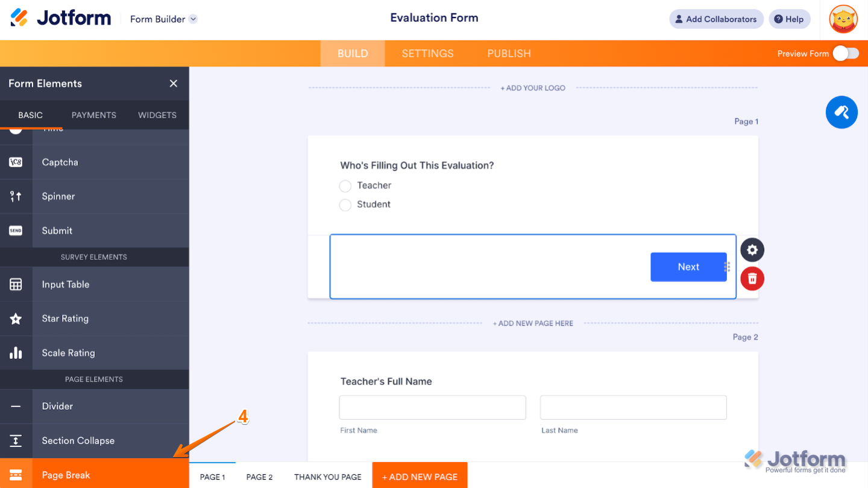Open the Form Designer paint roller
The height and width of the screenshot is (488, 868).
coord(841,112)
